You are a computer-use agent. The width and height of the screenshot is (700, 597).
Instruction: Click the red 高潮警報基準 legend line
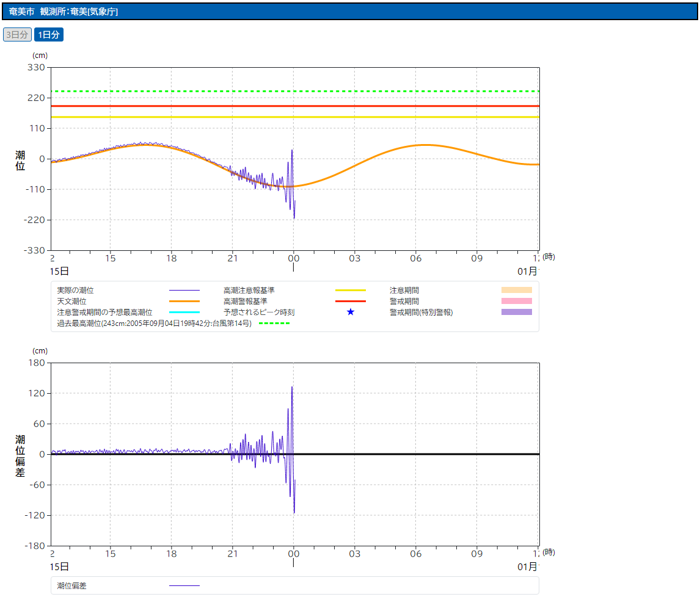(351, 301)
